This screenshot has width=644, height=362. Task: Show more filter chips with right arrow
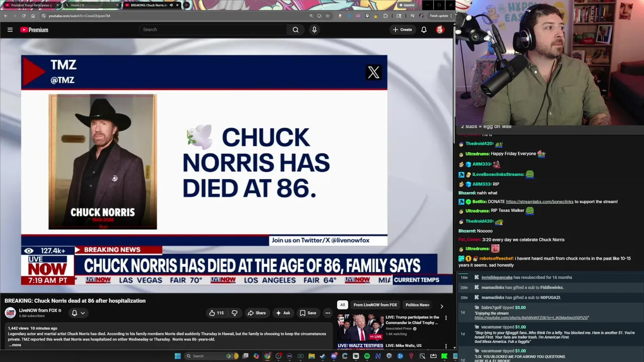[x=442, y=306]
